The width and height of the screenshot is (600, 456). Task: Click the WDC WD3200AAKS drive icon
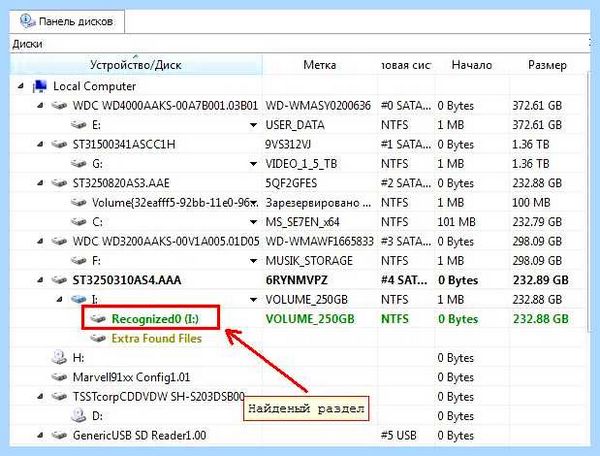coord(59,241)
